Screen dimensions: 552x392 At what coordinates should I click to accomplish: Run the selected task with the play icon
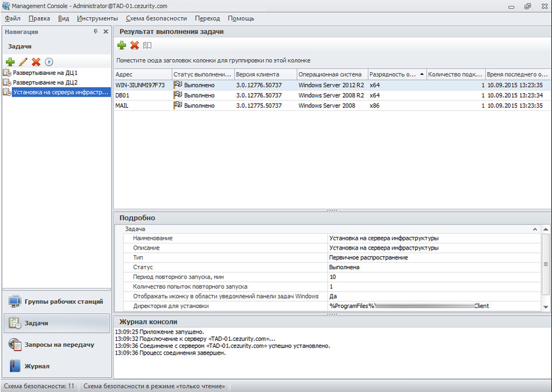coord(49,62)
